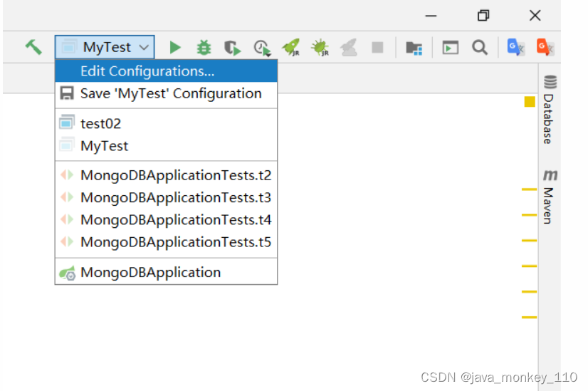Image resolution: width=588 pixels, height=391 pixels.
Task: Launch JRebel run rocket icon
Action: coord(291,48)
